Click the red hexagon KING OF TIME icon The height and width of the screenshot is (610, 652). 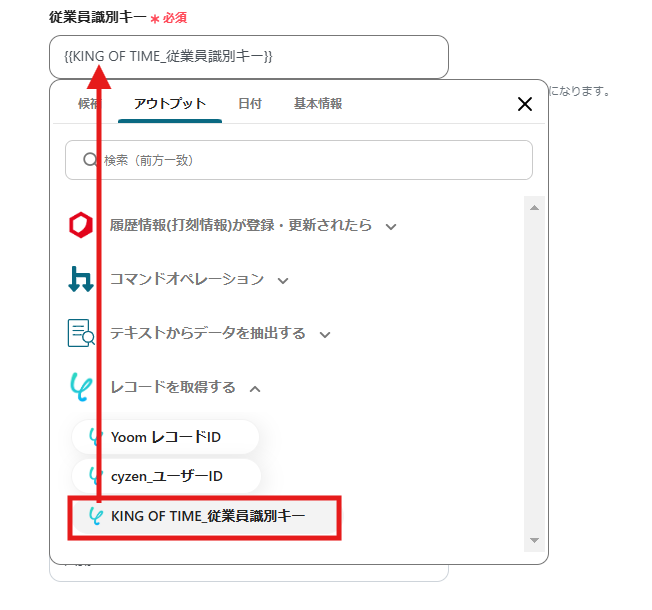point(81,225)
